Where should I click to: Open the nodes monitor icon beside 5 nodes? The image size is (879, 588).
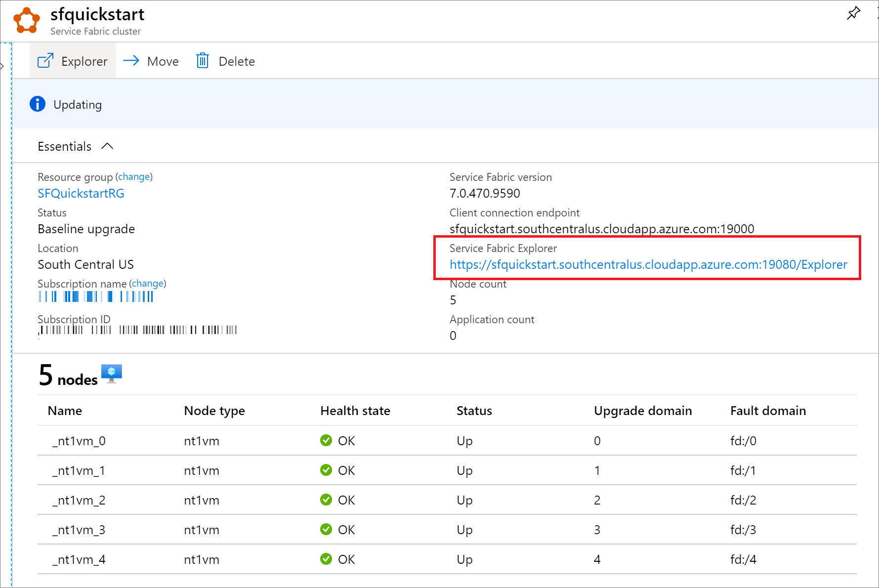[x=112, y=374]
